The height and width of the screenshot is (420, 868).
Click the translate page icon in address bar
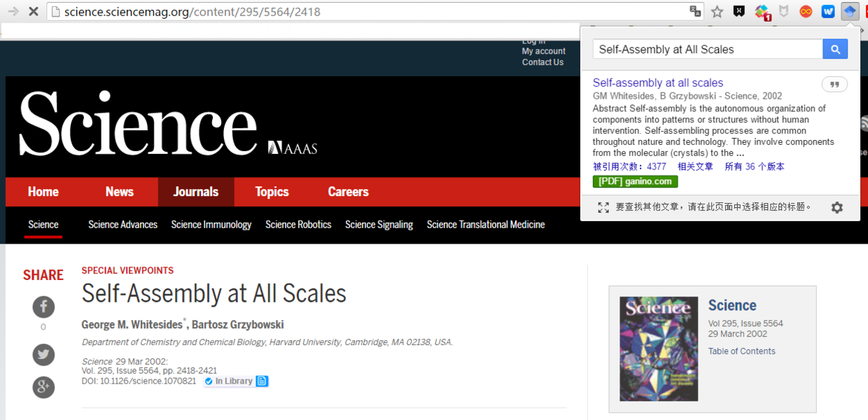695,11
